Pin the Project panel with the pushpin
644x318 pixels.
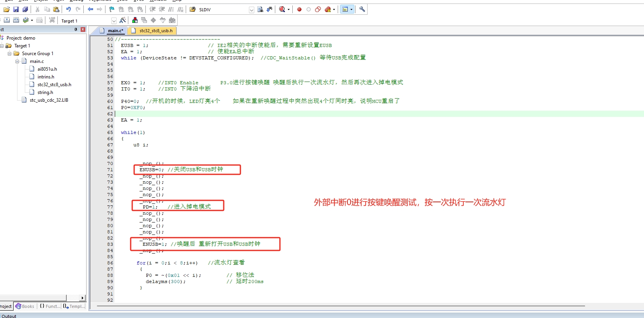[76, 30]
